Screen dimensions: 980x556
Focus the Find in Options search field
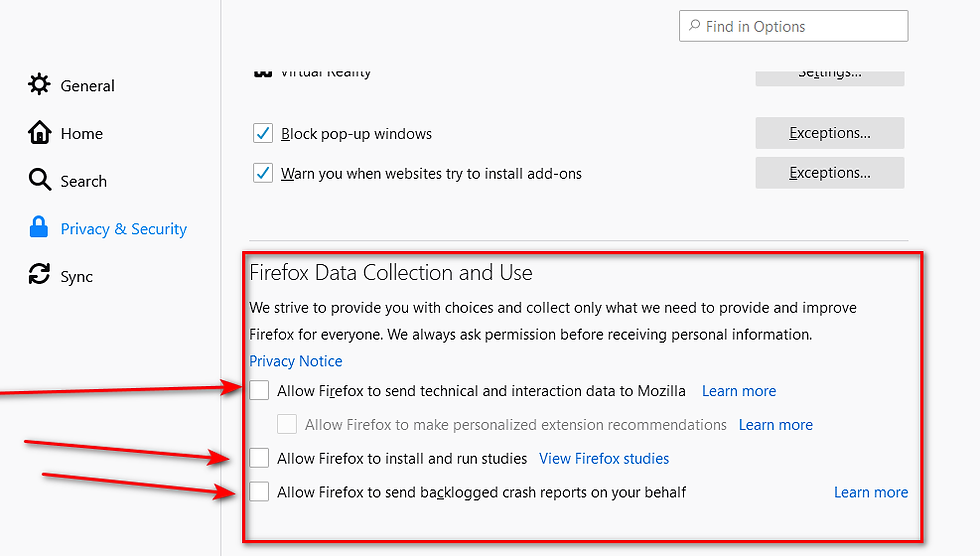793,26
